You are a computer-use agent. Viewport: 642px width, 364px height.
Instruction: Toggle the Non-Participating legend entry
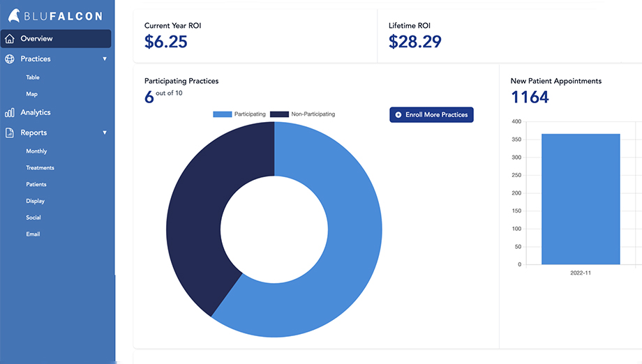[x=302, y=114]
